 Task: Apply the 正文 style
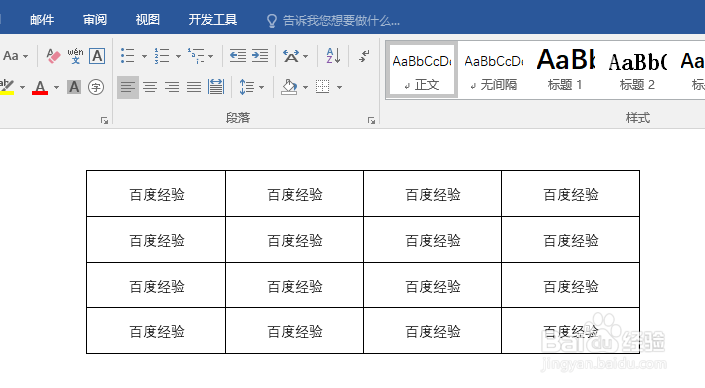tap(422, 70)
